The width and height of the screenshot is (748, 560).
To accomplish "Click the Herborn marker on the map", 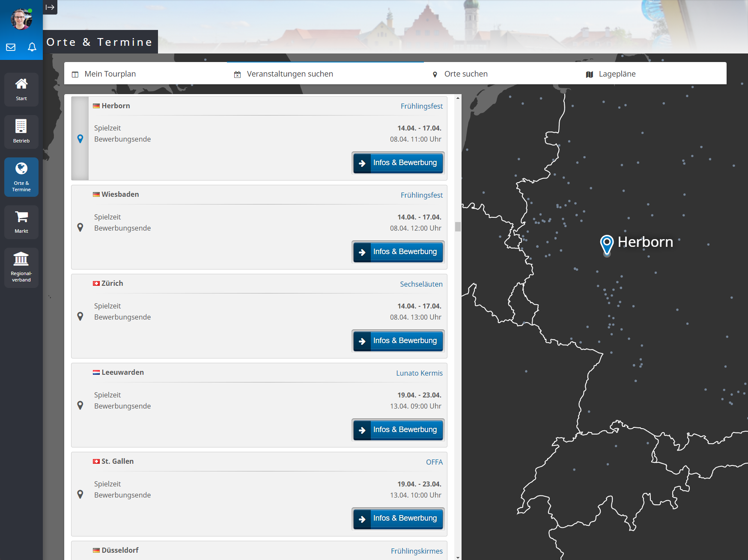I will pyautogui.click(x=607, y=245).
